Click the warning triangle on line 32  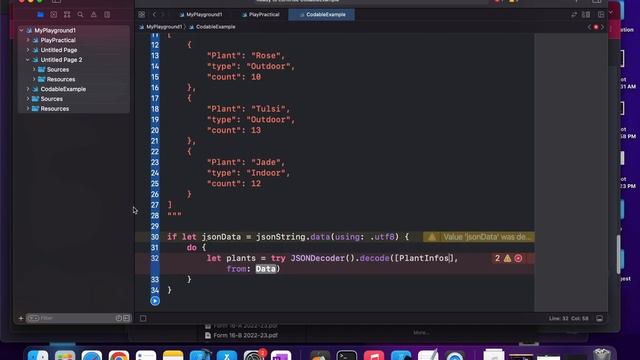coord(507,258)
